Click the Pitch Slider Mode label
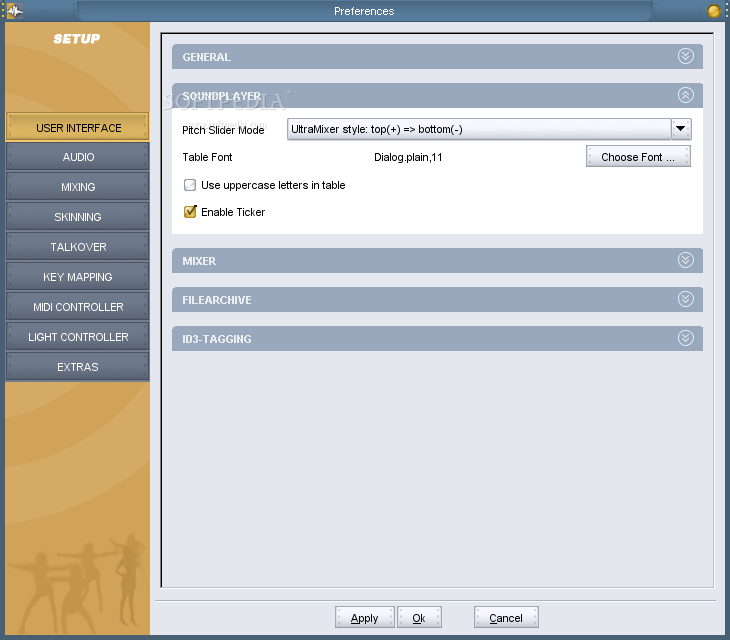The image size is (730, 640). [x=223, y=130]
